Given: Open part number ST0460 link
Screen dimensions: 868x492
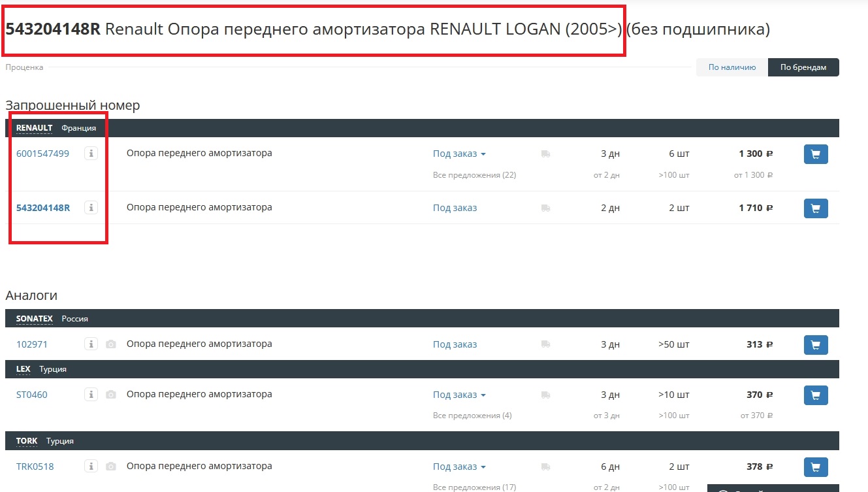Looking at the screenshot, I should 32,395.
